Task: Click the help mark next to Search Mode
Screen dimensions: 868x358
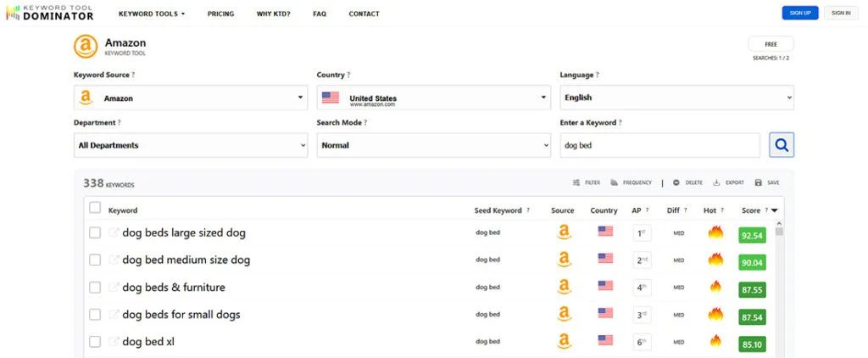Action: tap(365, 122)
